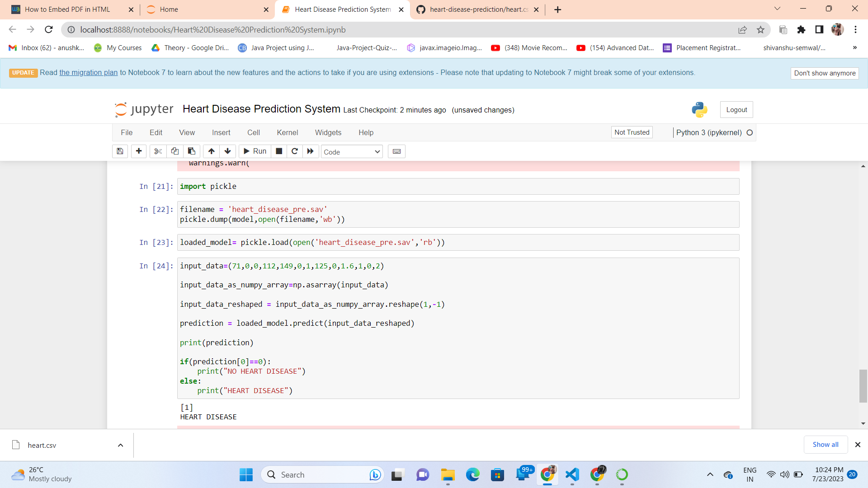This screenshot has width=868, height=488.
Task: Copy selected cells icon in toolbar
Action: [175, 151]
